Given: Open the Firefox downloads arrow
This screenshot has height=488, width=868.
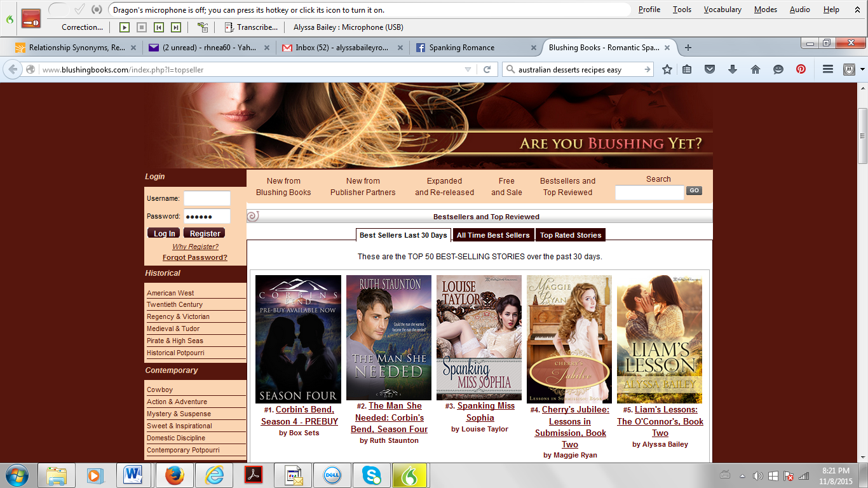Looking at the screenshot, I should (733, 70).
